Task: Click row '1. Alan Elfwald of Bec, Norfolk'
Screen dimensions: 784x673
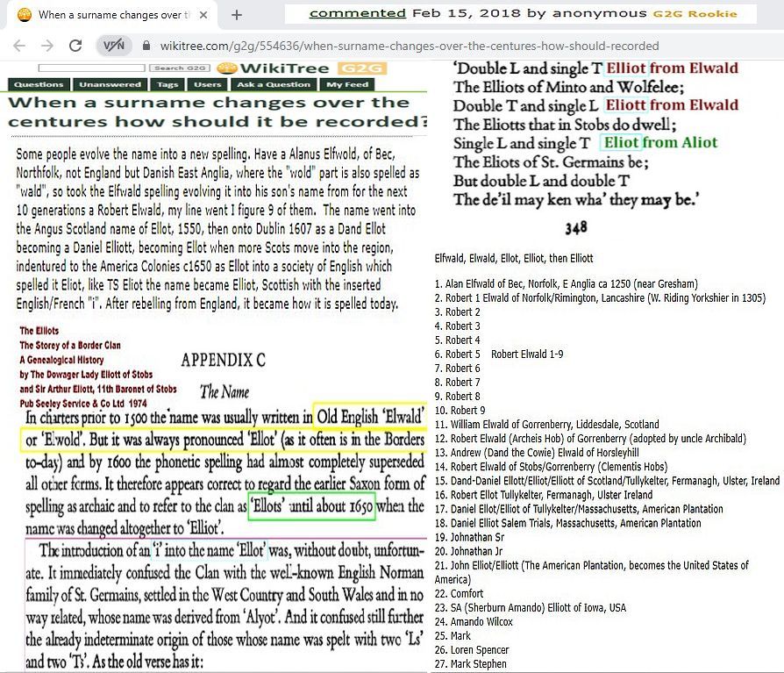Action: click(566, 284)
